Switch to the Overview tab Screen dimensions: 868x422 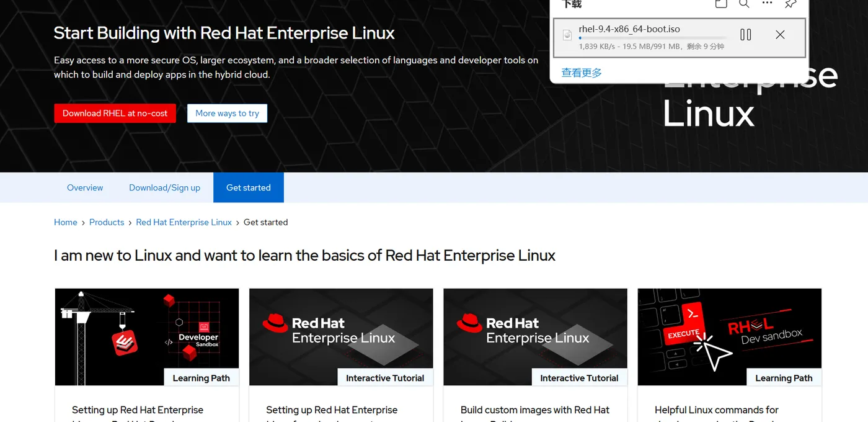(85, 187)
